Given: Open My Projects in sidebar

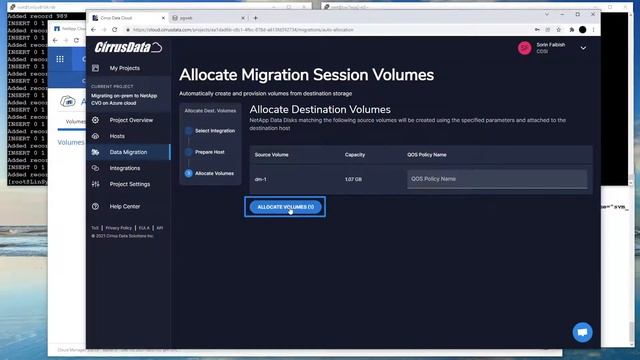Looking at the screenshot, I should 124,68.
